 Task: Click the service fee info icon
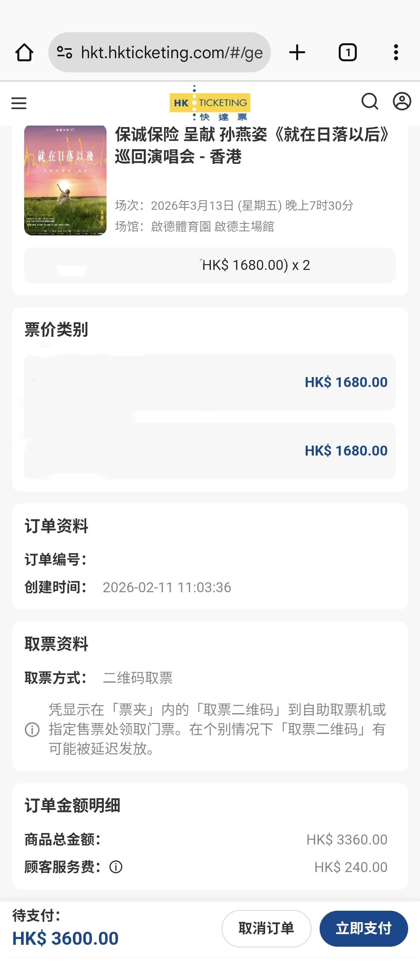[x=116, y=867]
